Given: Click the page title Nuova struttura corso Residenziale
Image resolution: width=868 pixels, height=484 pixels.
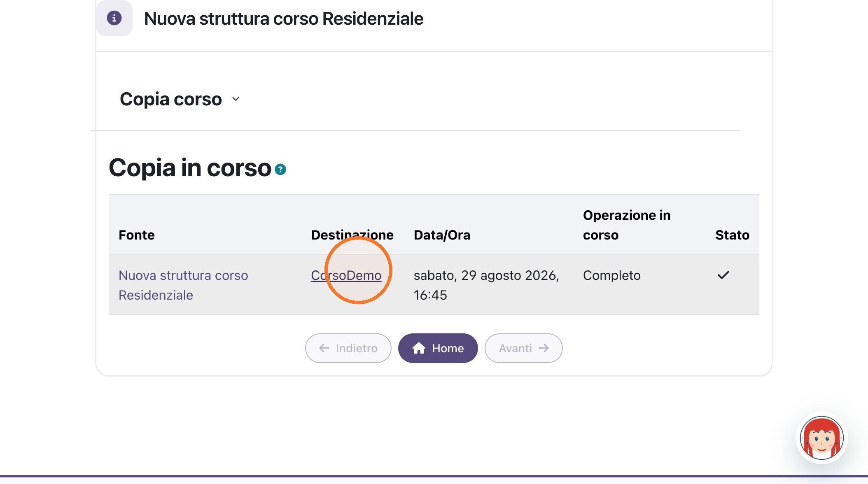Looking at the screenshot, I should pos(284,19).
